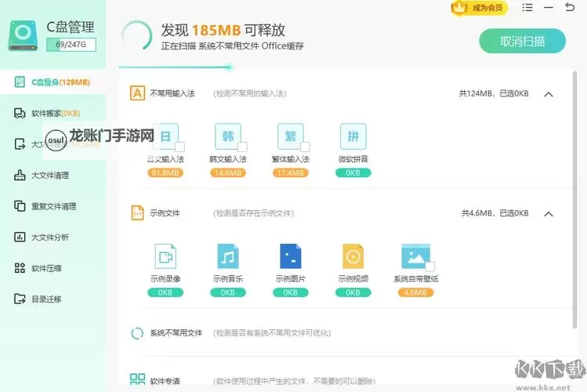Open the 重复文件清理 tab

click(x=53, y=206)
